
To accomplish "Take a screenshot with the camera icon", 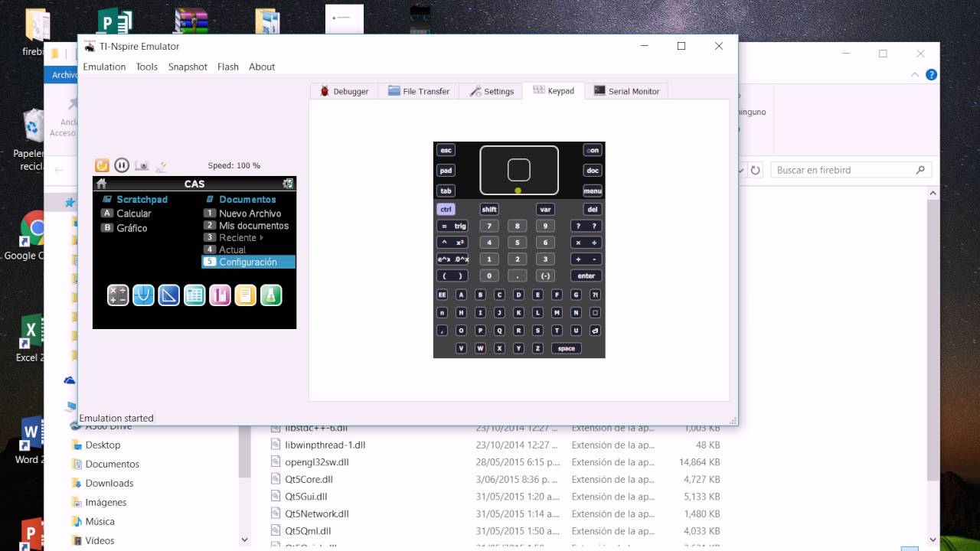I will coord(142,165).
